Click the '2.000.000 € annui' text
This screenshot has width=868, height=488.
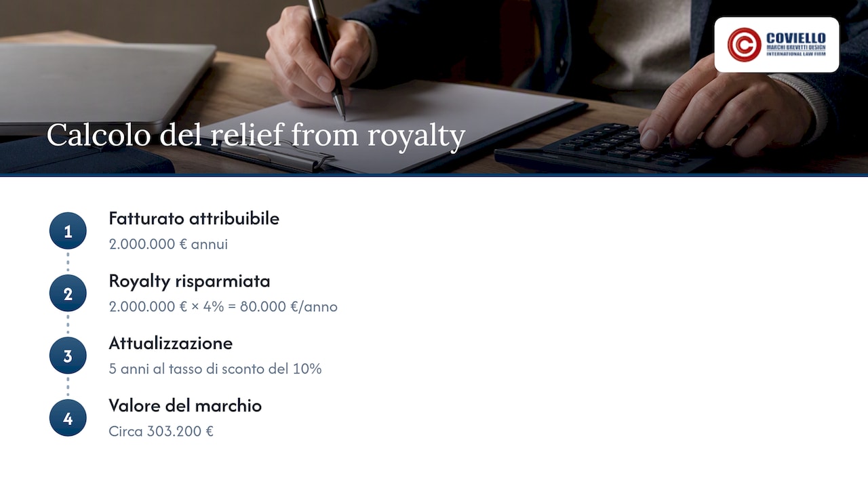(x=168, y=244)
